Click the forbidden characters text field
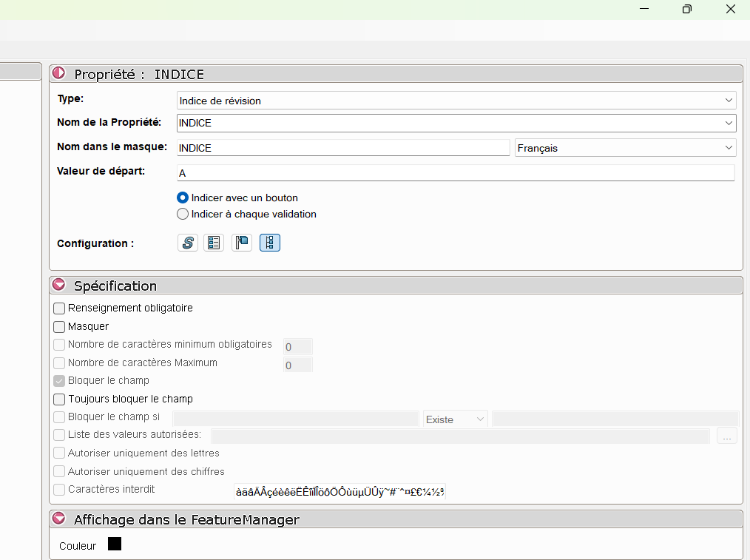The width and height of the screenshot is (750, 560). [339, 492]
